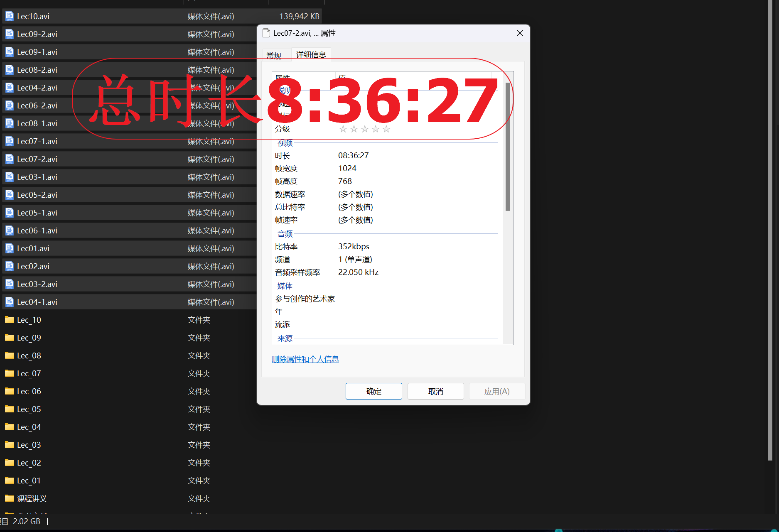
Task: Click the 音频采样频率 value 22.050 kHz
Action: (359, 272)
